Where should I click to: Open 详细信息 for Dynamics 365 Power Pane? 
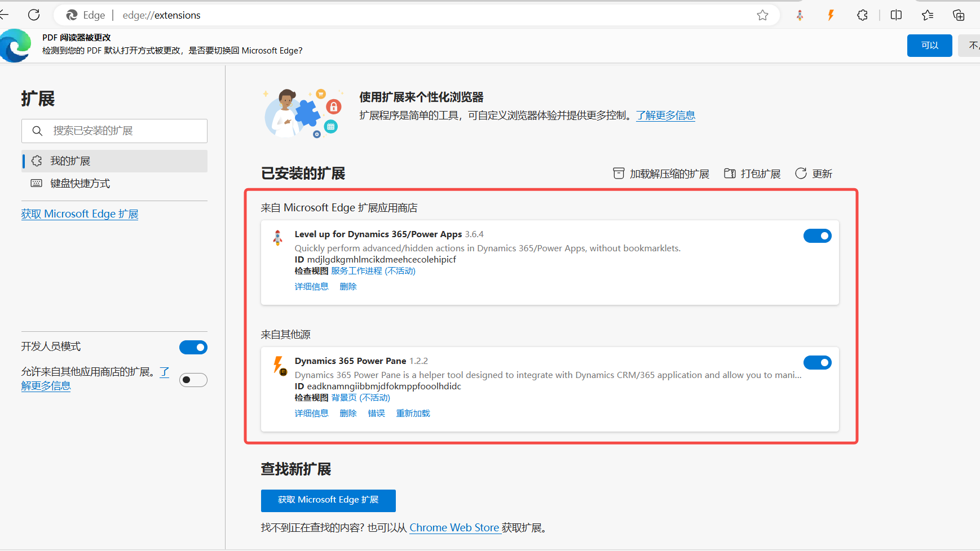coord(311,414)
